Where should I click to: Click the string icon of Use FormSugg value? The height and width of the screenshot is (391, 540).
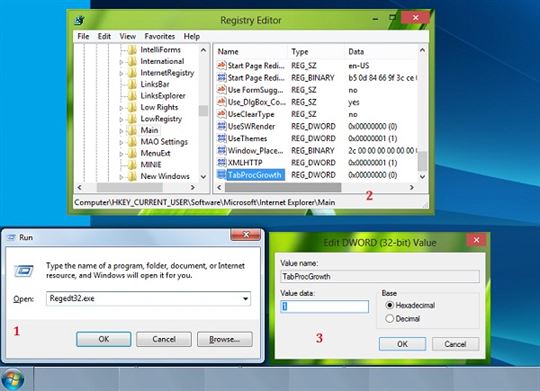(221, 90)
